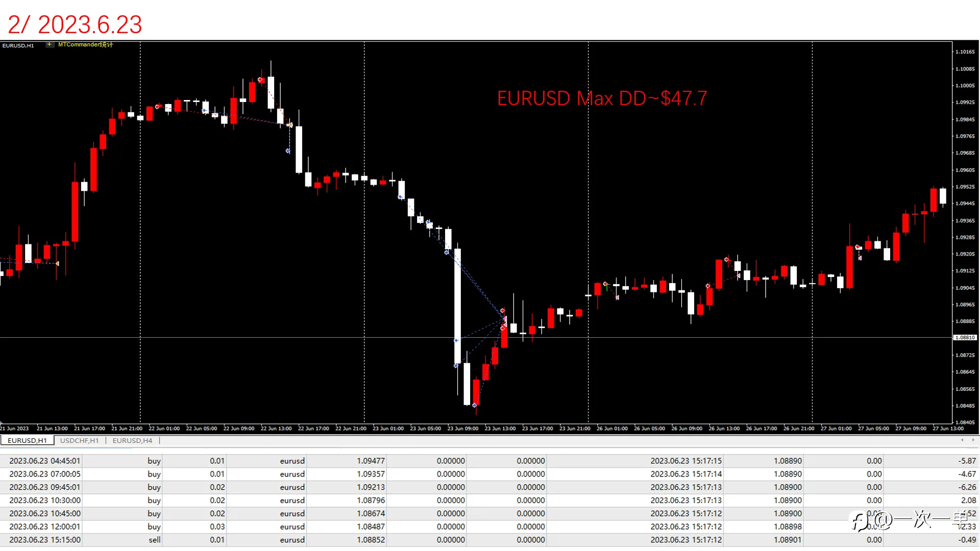The height and width of the screenshot is (551, 980).
Task: Click the 22 Jun 13:00 time axis label
Action: pyautogui.click(x=276, y=429)
